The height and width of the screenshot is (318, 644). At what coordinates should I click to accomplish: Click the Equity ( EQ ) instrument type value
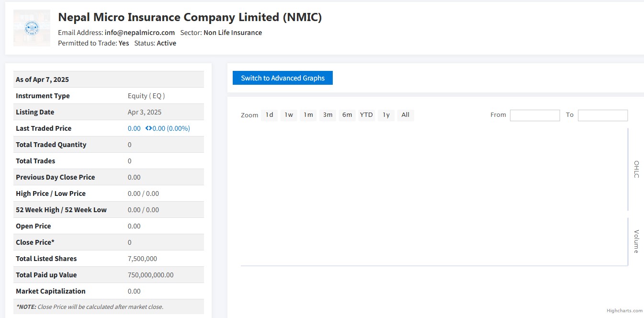(x=147, y=96)
